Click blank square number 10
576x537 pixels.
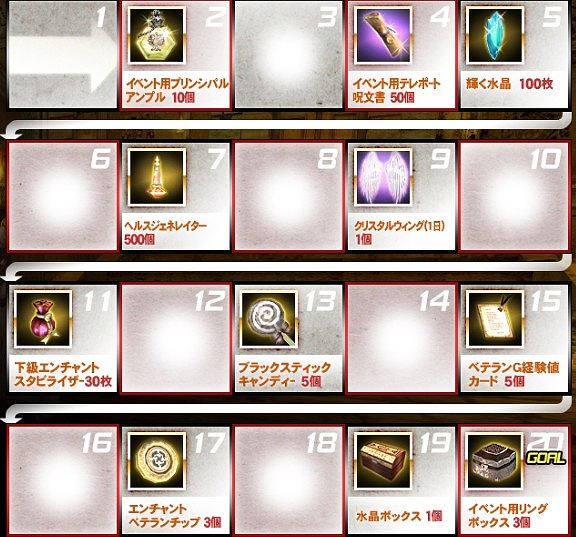514,196
